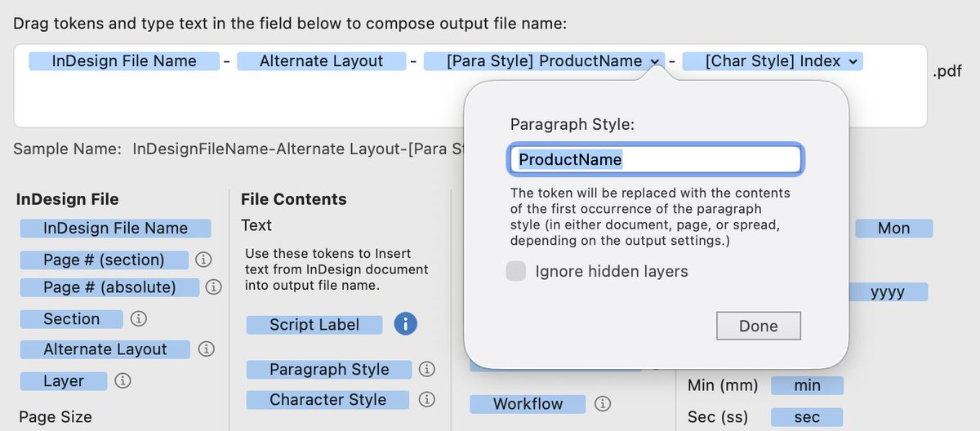Click the Page Size label

[56, 417]
